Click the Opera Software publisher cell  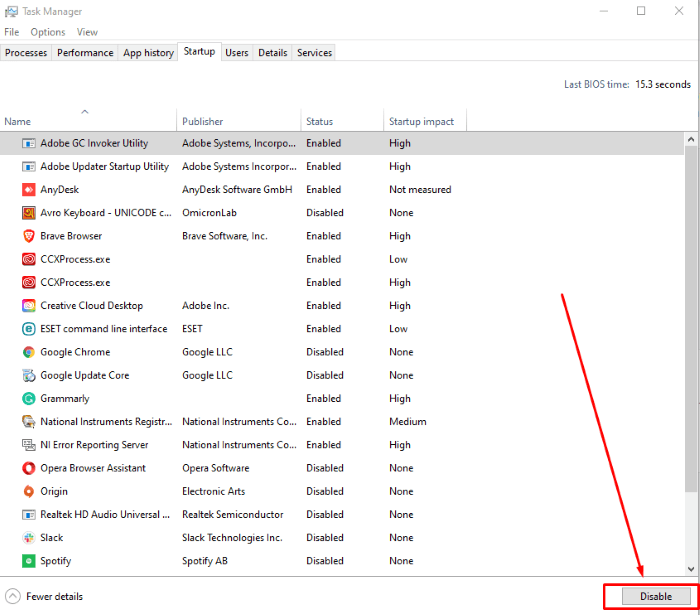(x=216, y=468)
